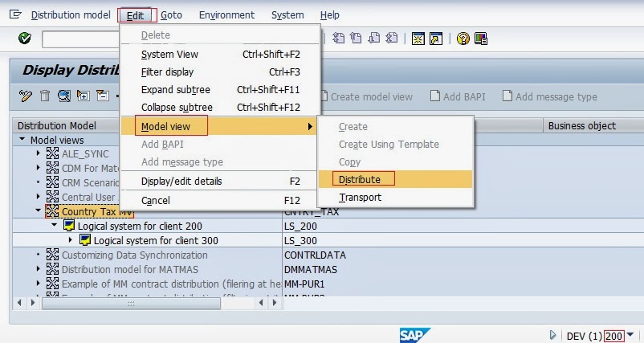Select Transport in the Model view submenu
Image resolution: width=644 pixels, height=343 pixels.
(x=395, y=197)
